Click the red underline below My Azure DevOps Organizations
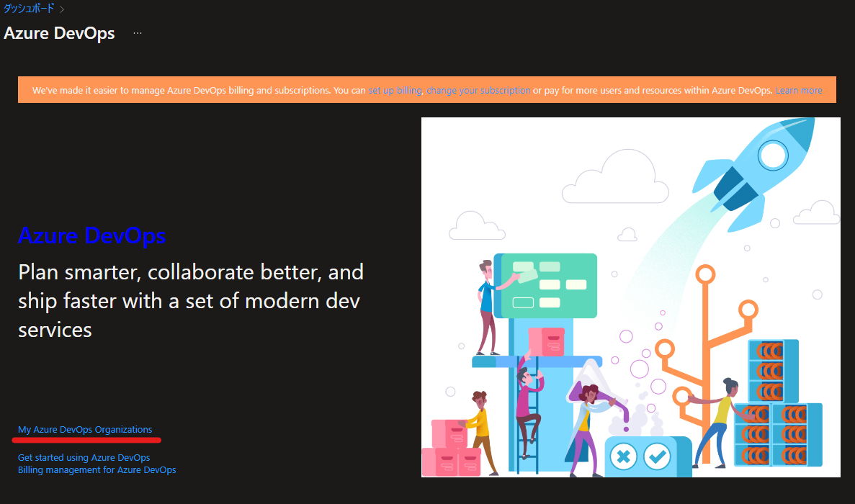This screenshot has height=504, width=855. click(x=86, y=438)
